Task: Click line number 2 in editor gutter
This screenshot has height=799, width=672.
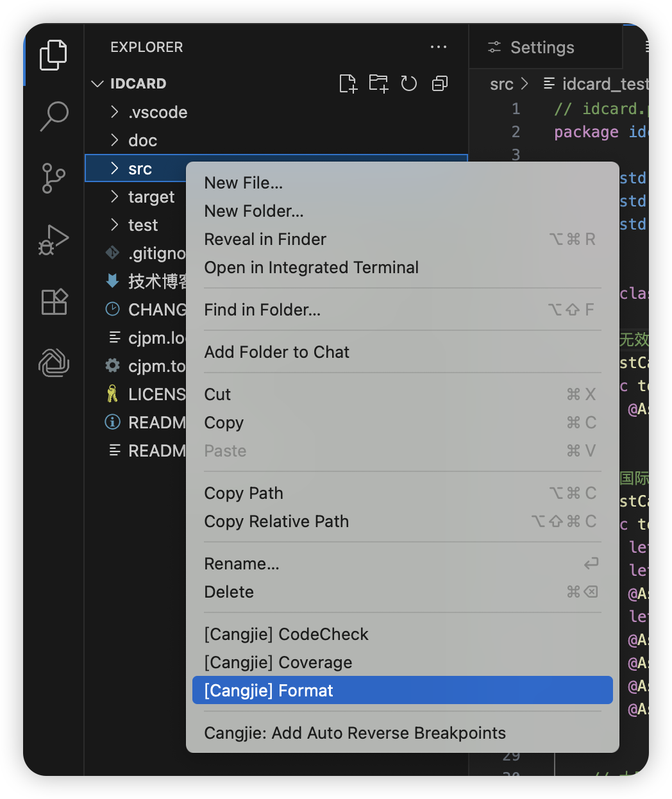Action: (x=516, y=131)
